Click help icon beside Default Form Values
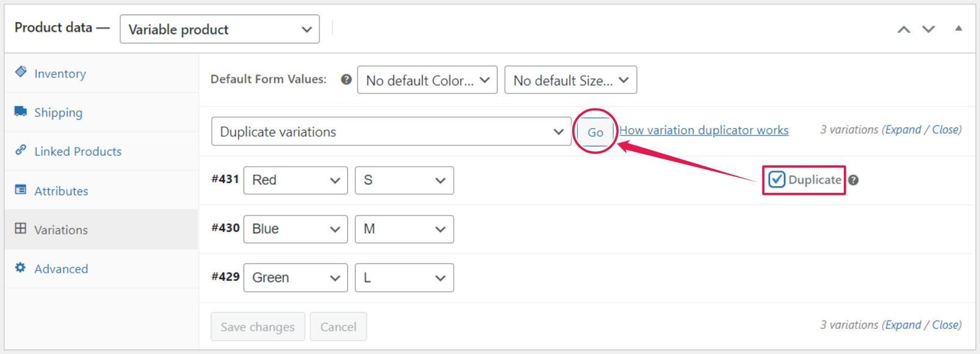Image resolution: width=980 pixels, height=354 pixels. click(x=346, y=79)
